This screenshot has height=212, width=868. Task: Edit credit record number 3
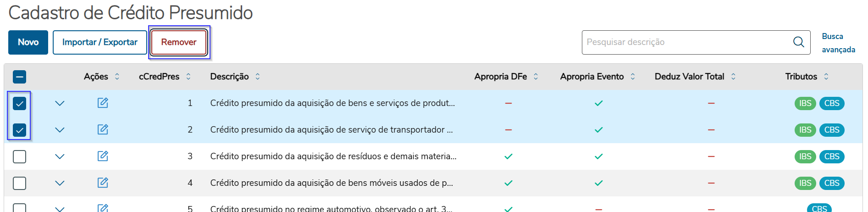[x=103, y=156]
